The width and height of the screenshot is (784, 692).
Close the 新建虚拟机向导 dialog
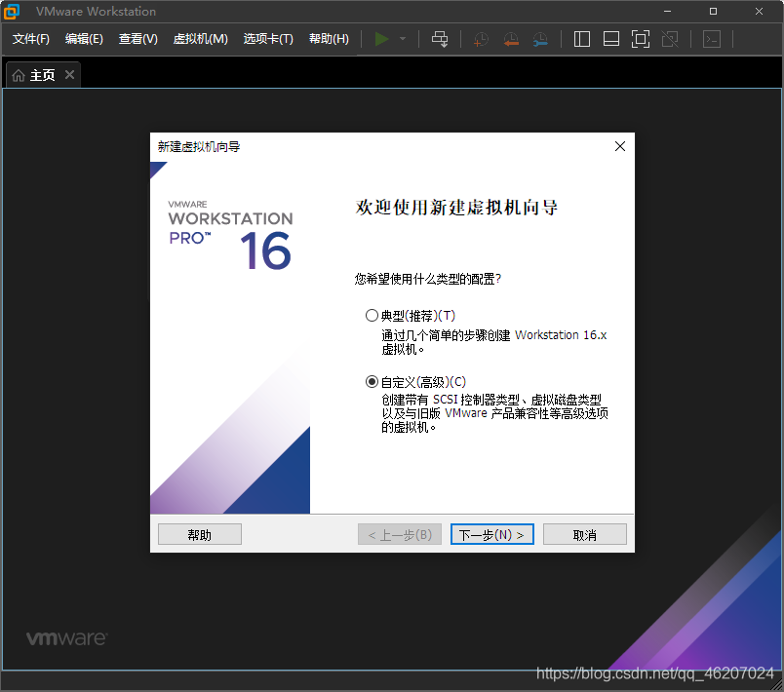point(620,146)
